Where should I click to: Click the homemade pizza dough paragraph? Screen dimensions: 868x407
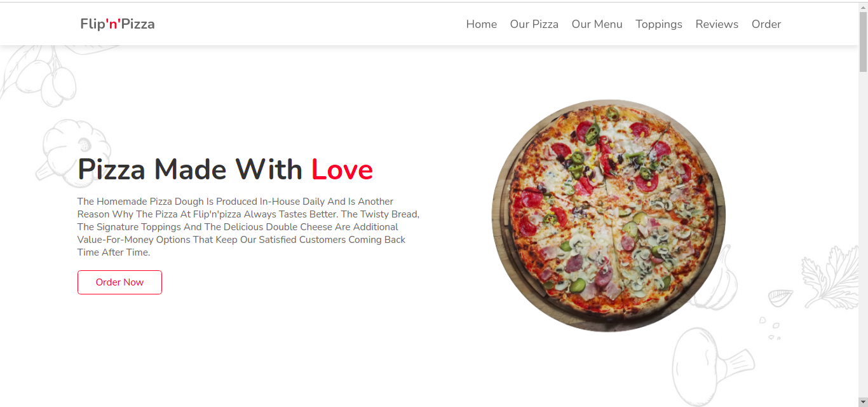tap(248, 227)
